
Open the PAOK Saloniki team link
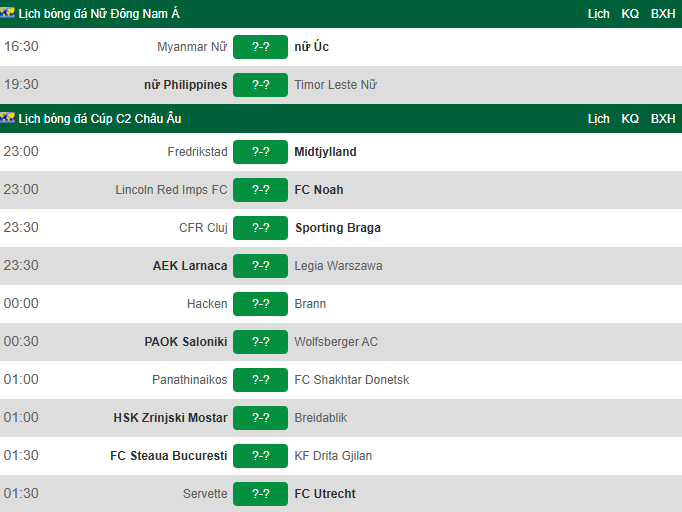point(186,342)
